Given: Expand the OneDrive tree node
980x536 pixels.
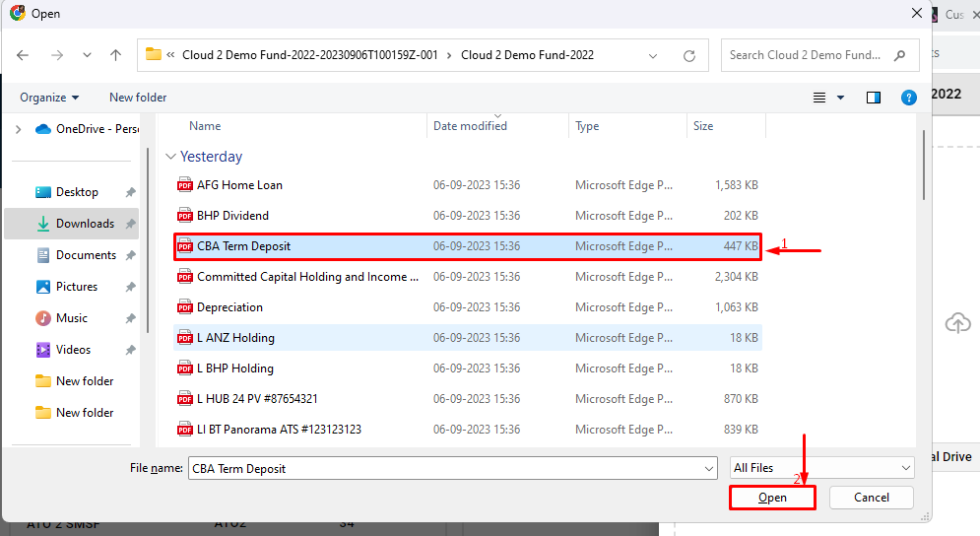Looking at the screenshot, I should click(x=18, y=129).
